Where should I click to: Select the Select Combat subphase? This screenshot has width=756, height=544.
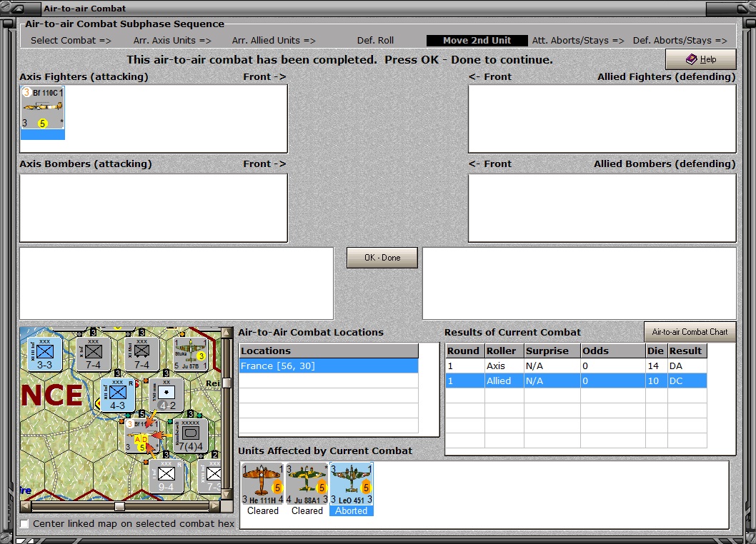coord(71,41)
